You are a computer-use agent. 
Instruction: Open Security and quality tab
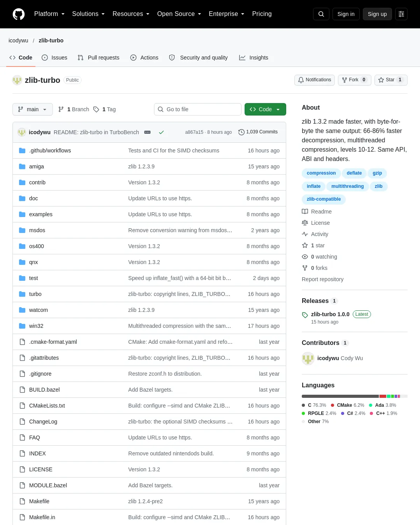click(198, 58)
